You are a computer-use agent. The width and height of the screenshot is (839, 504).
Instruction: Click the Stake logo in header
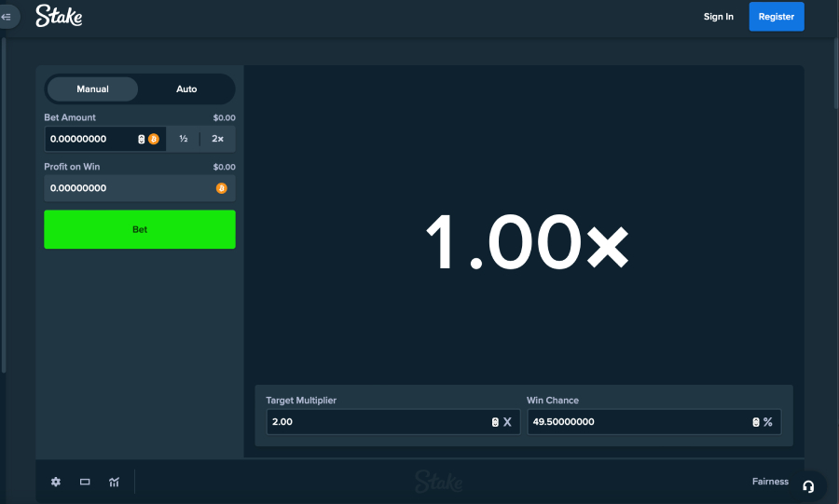(59, 16)
